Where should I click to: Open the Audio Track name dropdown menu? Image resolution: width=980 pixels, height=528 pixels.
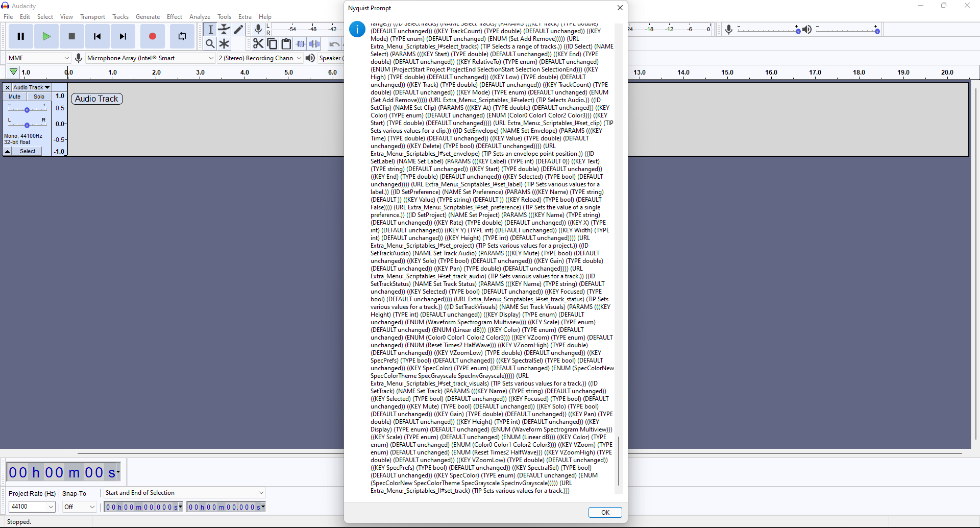(x=31, y=87)
